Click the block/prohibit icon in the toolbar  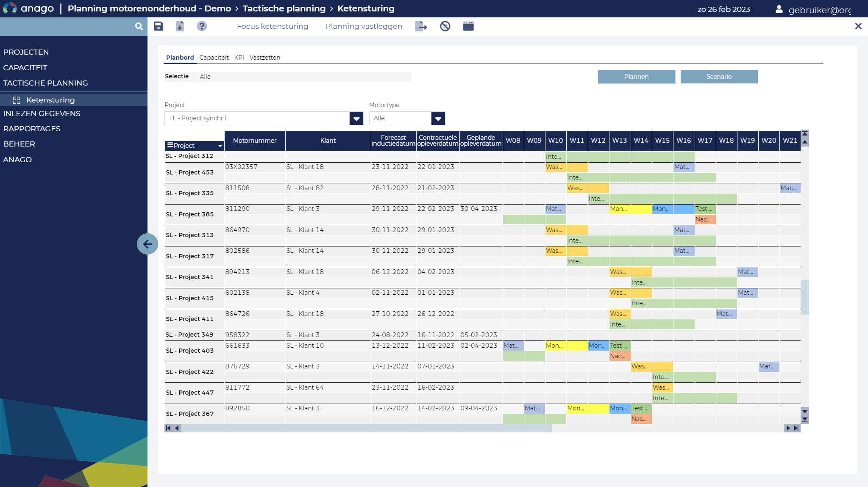coord(445,26)
